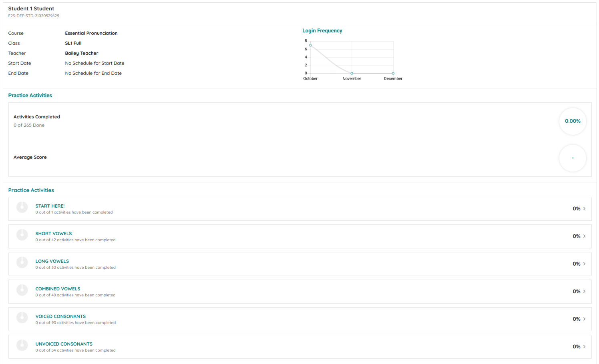Click the Student 1 Student name header
Screen dimensions: 599x364
coord(31,8)
